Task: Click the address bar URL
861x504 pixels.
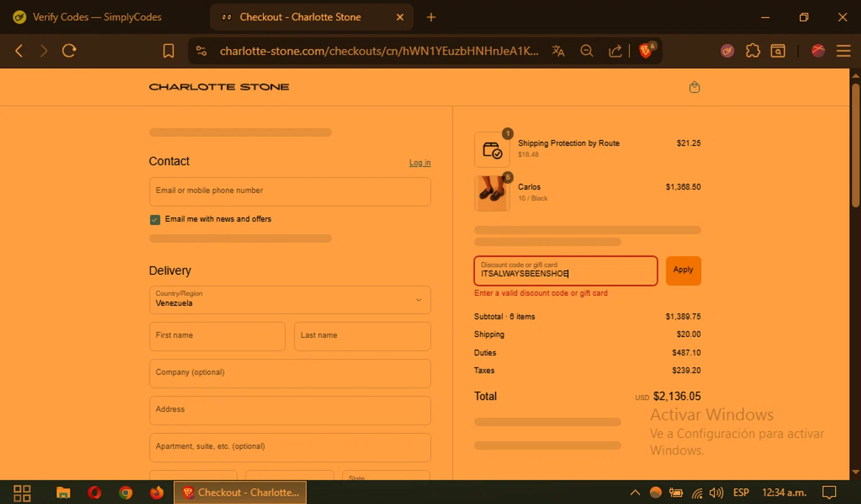Action: [379, 51]
